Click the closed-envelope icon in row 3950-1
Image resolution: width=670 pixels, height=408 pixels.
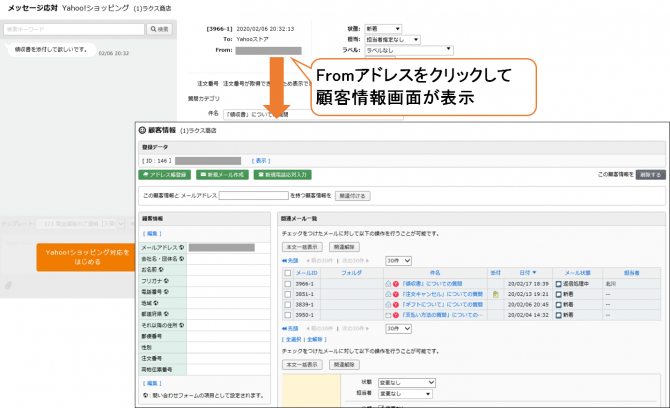click(388, 315)
